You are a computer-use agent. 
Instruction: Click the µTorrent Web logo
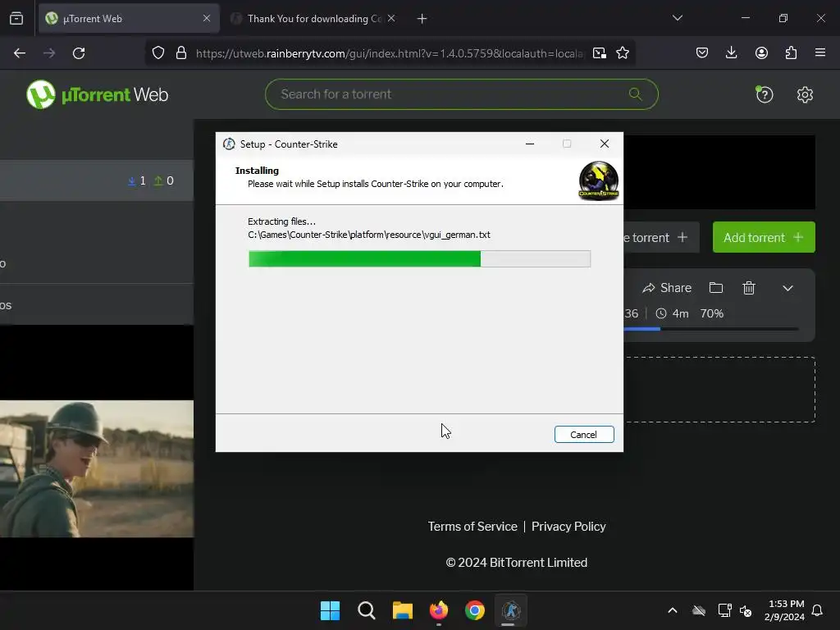click(x=97, y=95)
